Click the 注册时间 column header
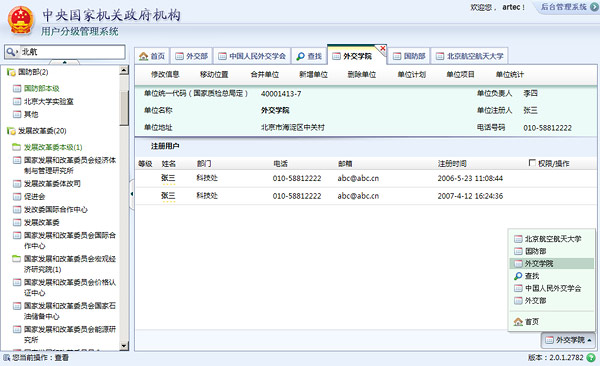The image size is (600, 366). [452, 163]
